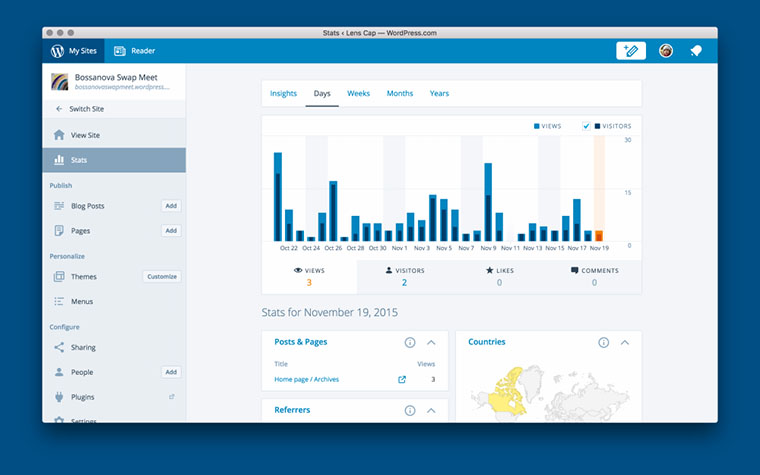Switch to the Weeks tab
Image resolution: width=760 pixels, height=475 pixels.
[358, 94]
